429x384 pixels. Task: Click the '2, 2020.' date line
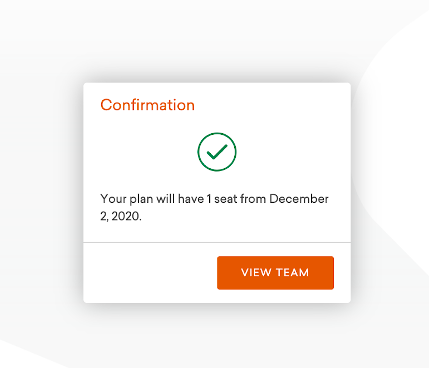point(121,216)
